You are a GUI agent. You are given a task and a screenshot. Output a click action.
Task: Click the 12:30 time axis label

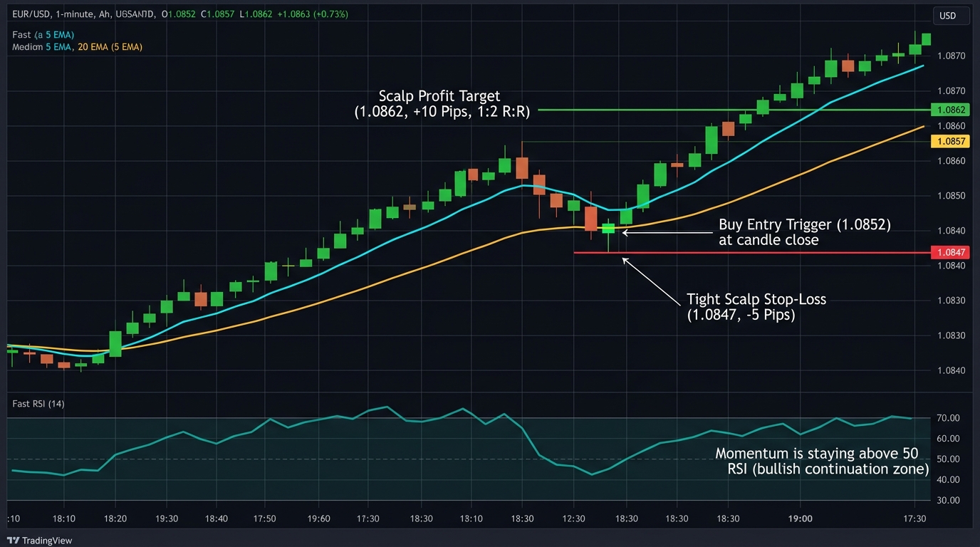[x=574, y=519]
